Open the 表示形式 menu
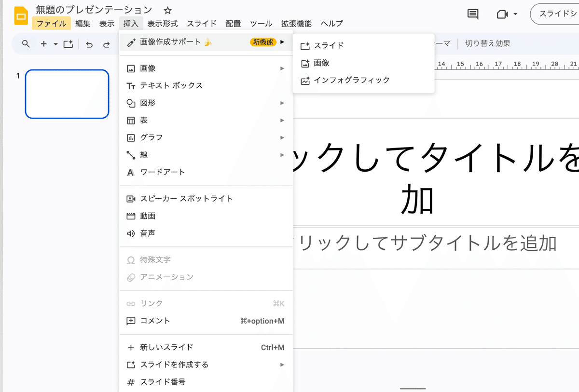This screenshot has height=392, width=579. pyautogui.click(x=163, y=23)
